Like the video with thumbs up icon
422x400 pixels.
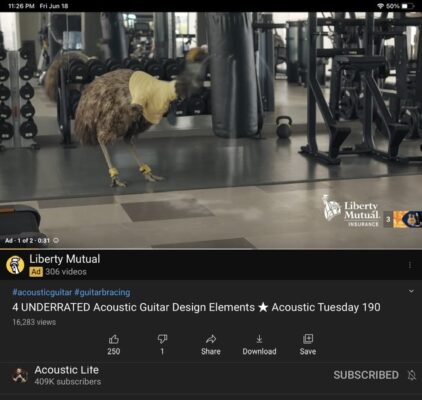(114, 339)
